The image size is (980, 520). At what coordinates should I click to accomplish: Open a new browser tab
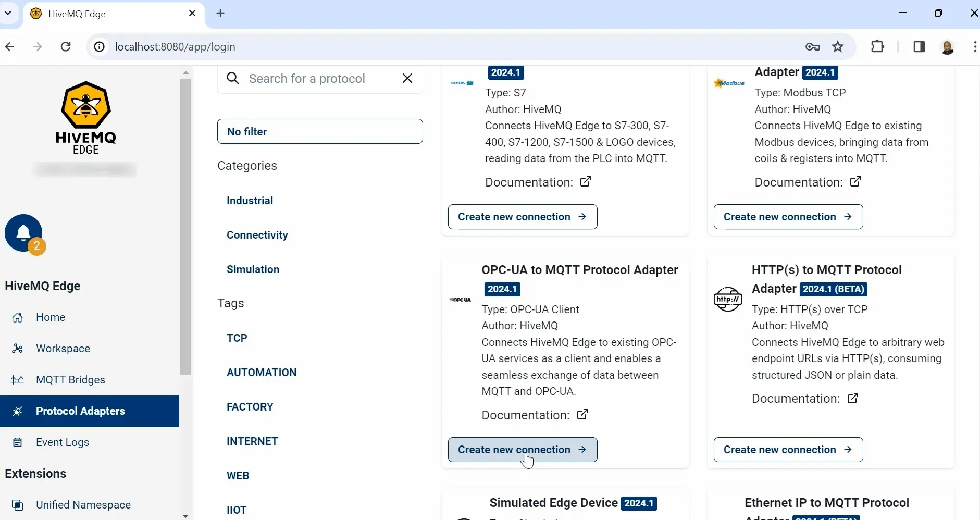(x=220, y=13)
